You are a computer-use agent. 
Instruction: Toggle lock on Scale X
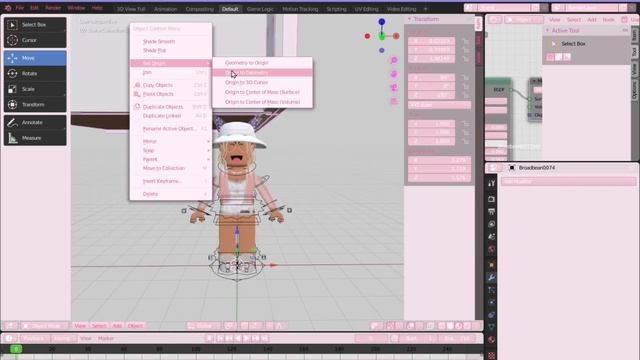point(465,124)
